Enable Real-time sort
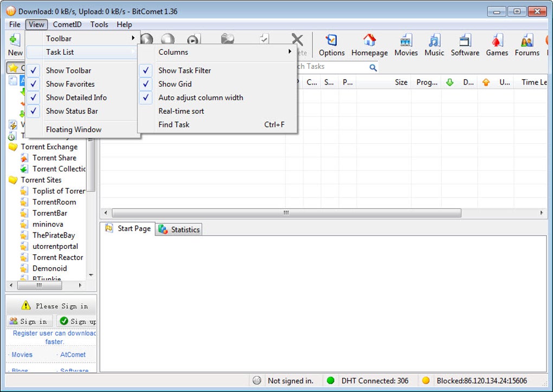553x392 pixels. [217, 111]
